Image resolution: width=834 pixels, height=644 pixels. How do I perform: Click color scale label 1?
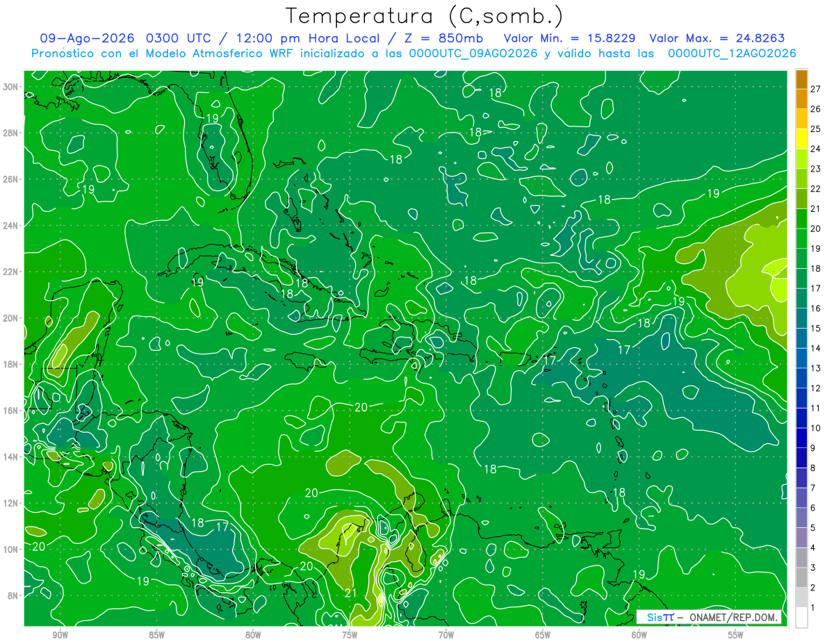(812, 607)
